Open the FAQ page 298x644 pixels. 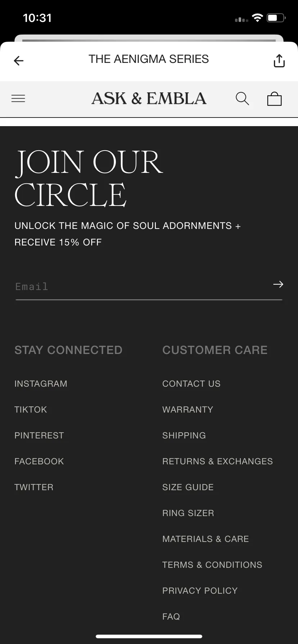[171, 617]
